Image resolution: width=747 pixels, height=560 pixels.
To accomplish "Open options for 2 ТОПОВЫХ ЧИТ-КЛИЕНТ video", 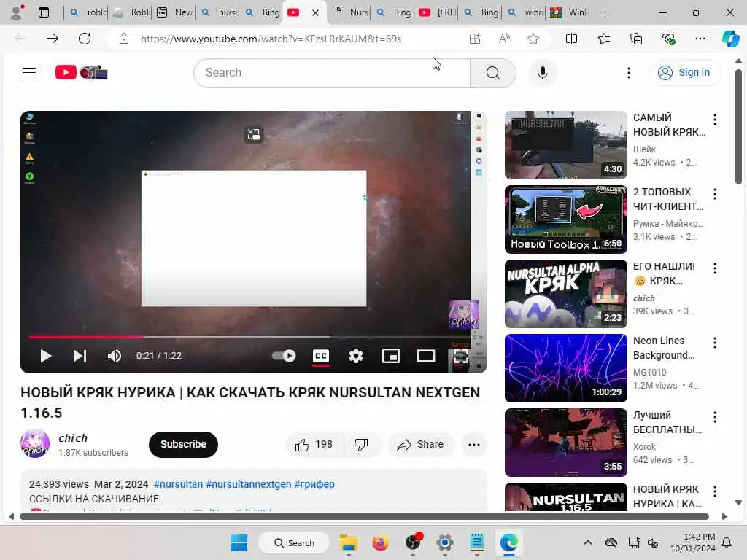I will [x=714, y=193].
